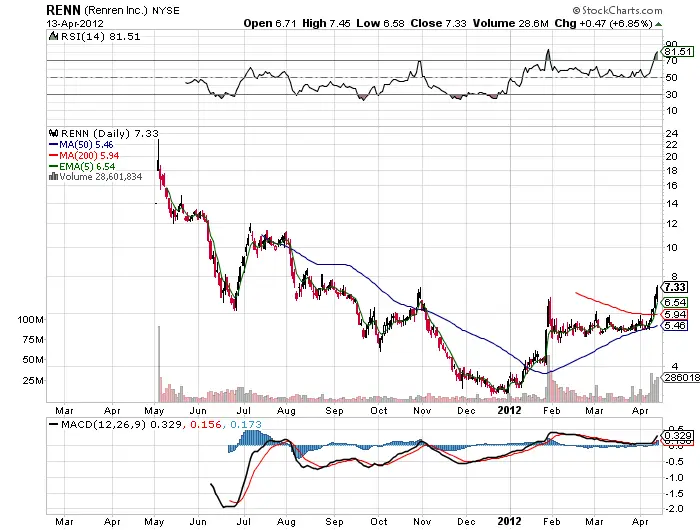Click Sep on the MACD panel date axis
Viewport: 700px width, 530px height.
click(334, 522)
